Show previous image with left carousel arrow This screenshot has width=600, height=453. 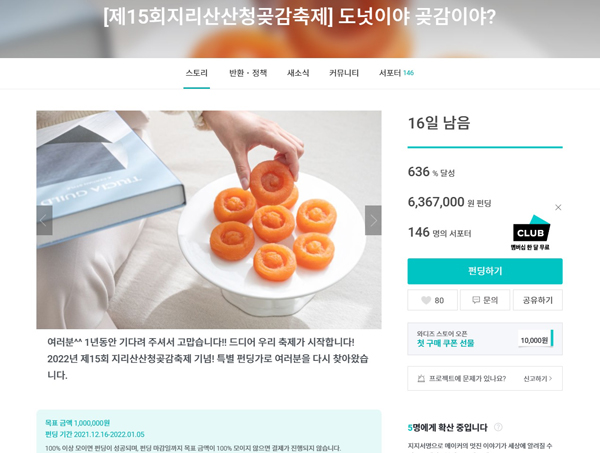click(x=44, y=220)
